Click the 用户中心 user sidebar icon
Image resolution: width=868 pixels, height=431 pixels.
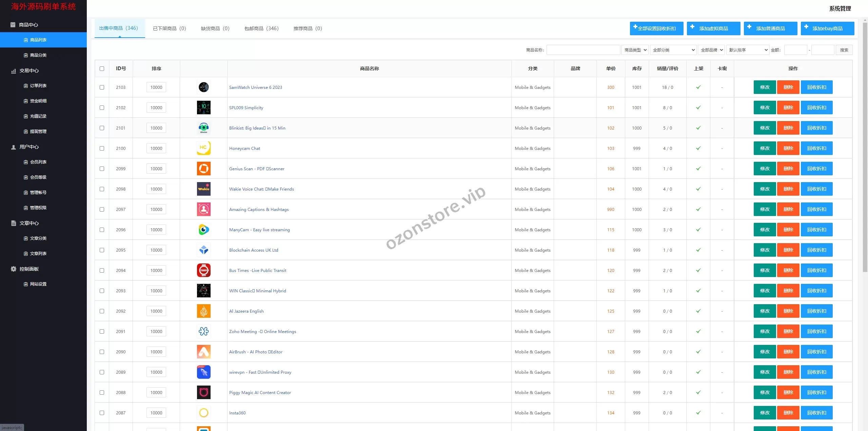(14, 147)
